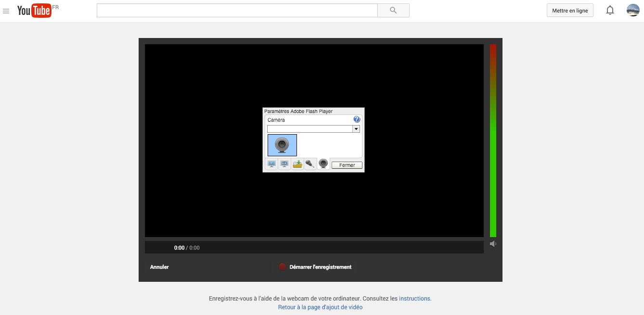The image size is (644, 315).
Task: Click the Paramètres Adobe Flash Player title
Action: click(298, 112)
